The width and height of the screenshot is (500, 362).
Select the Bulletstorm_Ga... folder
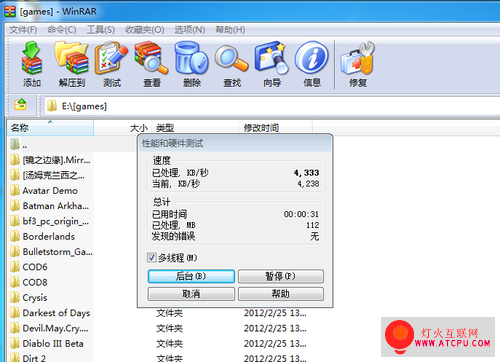tap(51, 252)
